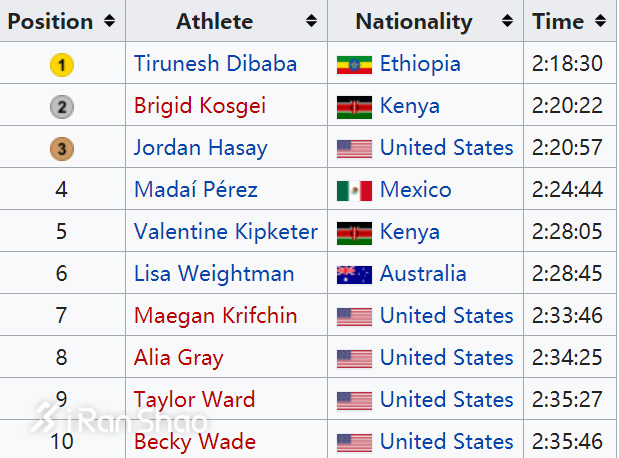Click the Ethiopia country link
619x458 pixels.
(420, 64)
